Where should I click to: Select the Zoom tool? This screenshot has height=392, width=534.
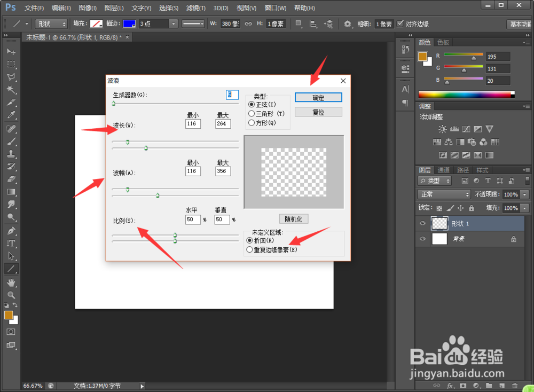coord(11,295)
